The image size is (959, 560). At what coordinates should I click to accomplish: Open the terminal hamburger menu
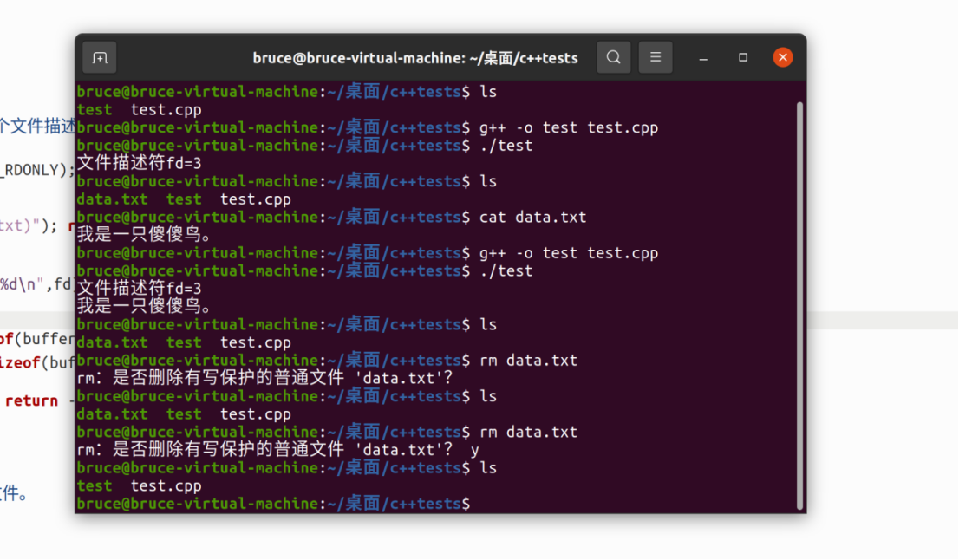(655, 57)
